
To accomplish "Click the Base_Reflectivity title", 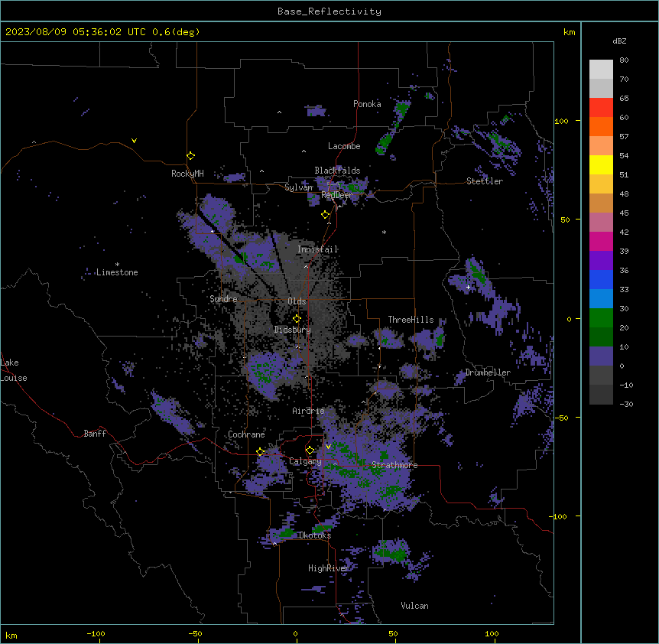I will click(x=329, y=11).
